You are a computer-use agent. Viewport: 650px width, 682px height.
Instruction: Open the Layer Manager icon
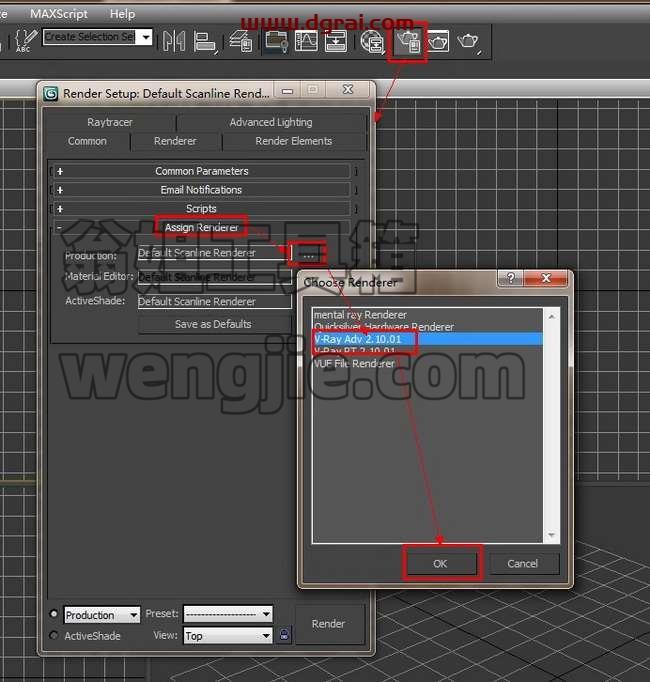coord(241,42)
